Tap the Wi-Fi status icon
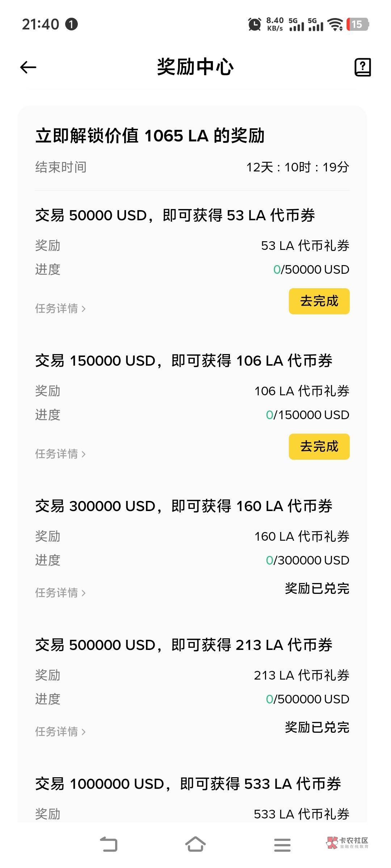 pos(335,24)
